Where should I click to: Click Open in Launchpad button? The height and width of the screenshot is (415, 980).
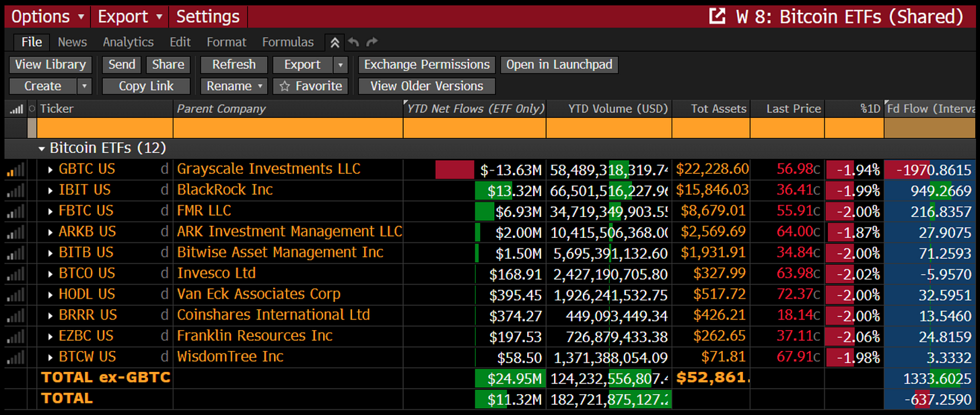pyautogui.click(x=559, y=65)
